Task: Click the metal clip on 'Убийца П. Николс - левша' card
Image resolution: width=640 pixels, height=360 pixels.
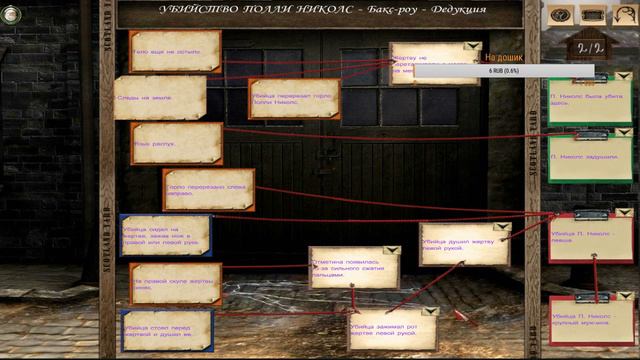Action: (591, 215)
